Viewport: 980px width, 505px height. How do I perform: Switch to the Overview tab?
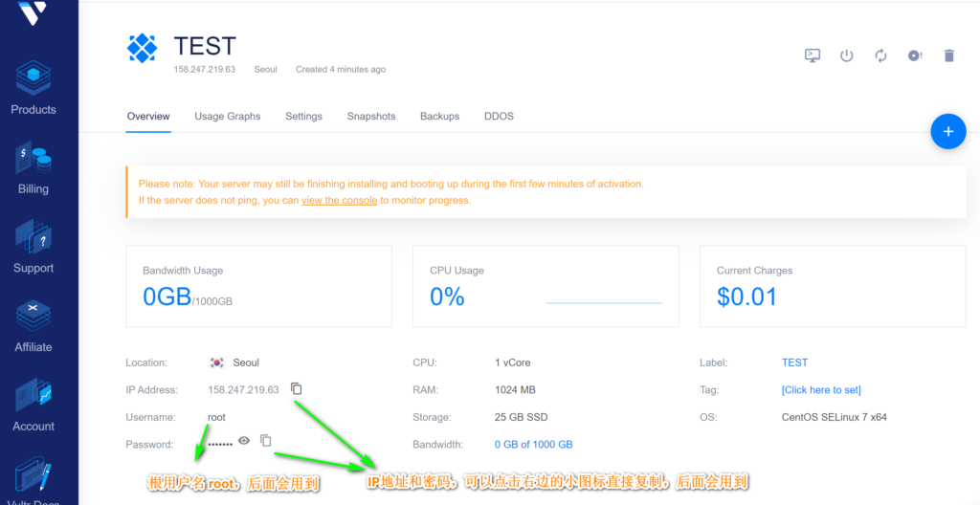coord(148,117)
